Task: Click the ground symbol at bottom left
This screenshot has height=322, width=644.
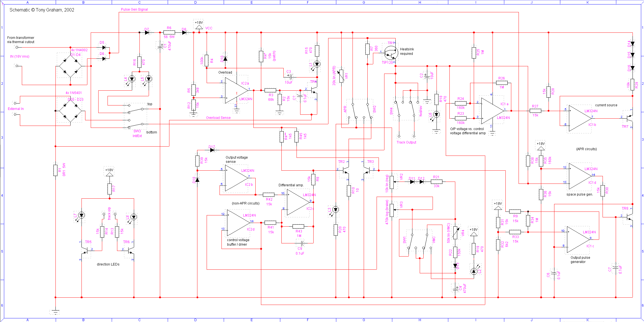Action: 55,312
